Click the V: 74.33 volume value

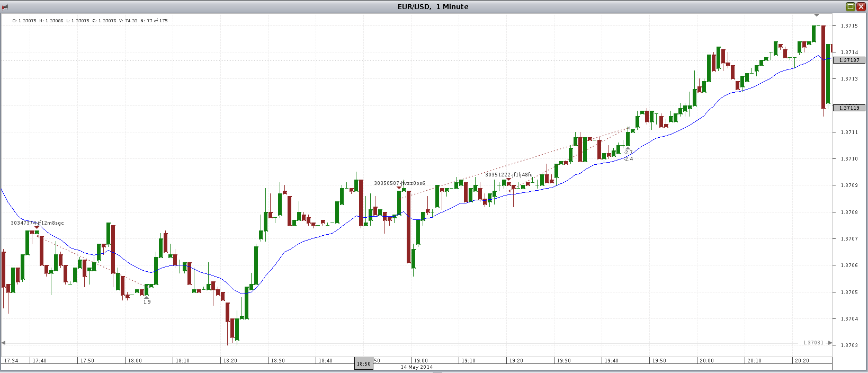click(128, 21)
